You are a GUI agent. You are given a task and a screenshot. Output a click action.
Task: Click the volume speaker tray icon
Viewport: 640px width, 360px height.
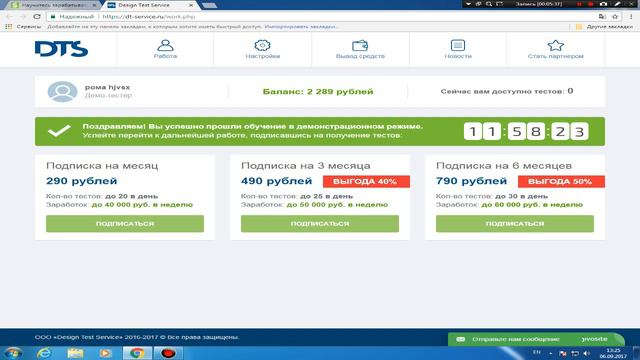(x=587, y=353)
